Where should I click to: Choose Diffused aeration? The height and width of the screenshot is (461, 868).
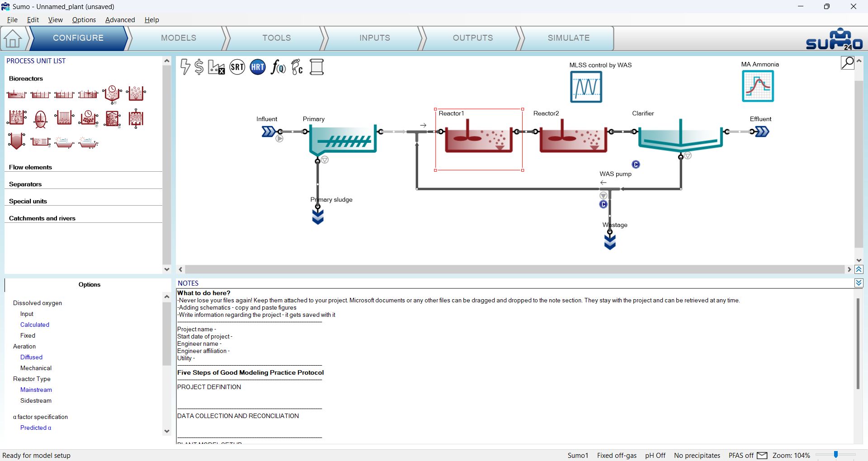[x=31, y=357]
